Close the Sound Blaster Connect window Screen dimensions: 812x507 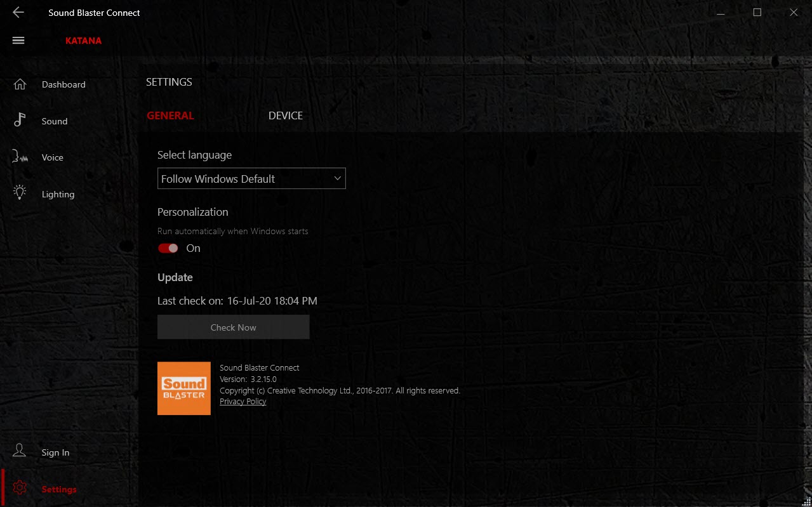(794, 13)
